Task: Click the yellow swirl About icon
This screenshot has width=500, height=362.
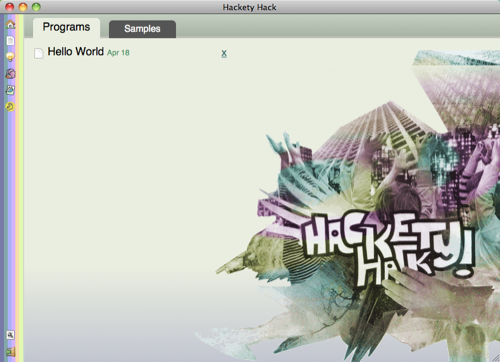Action: pos(11,107)
